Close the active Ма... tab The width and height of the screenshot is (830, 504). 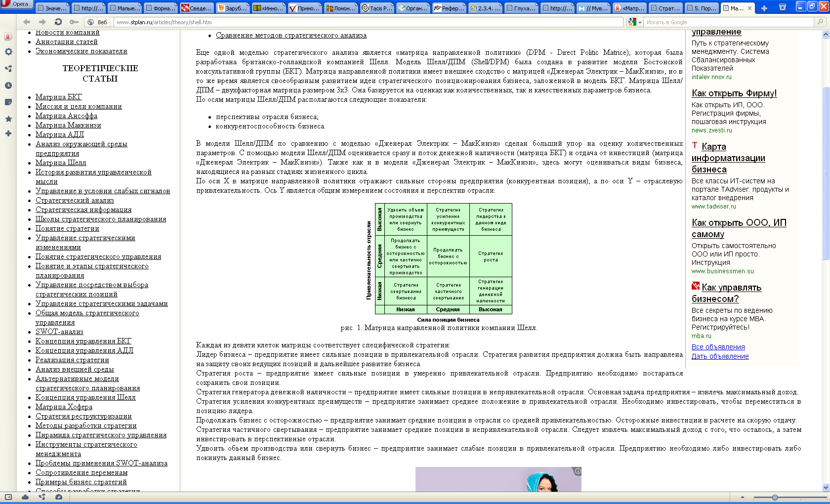coord(749,8)
